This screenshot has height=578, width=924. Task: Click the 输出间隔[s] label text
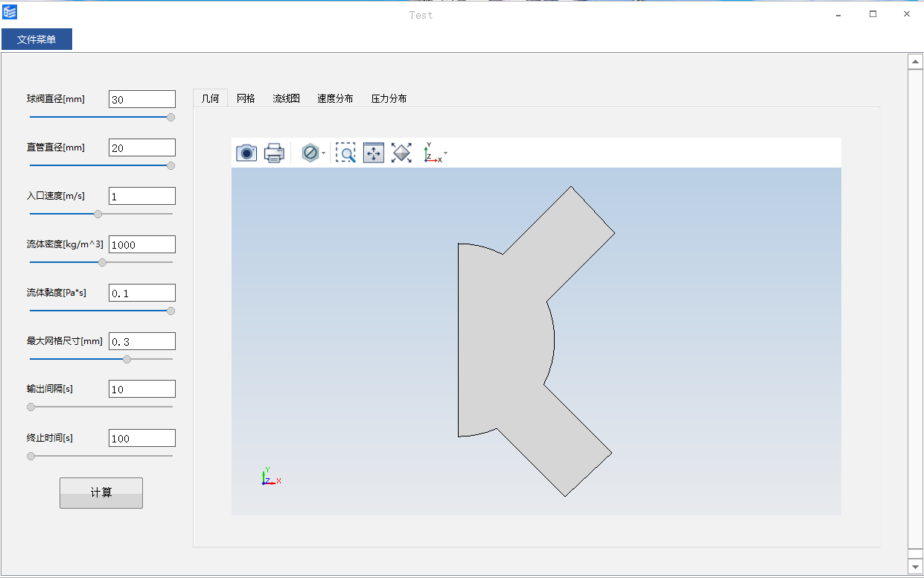click(50, 389)
